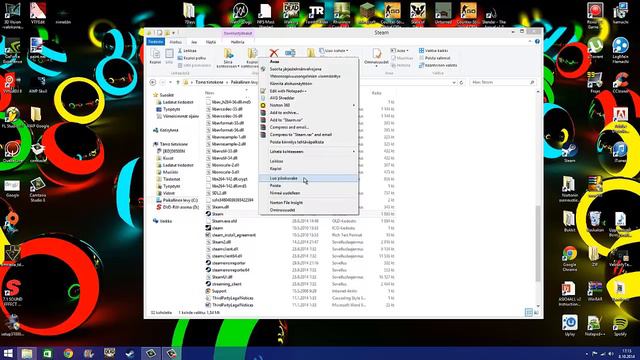Screen dimensions: 640x360
Task: Open recent locations dropdown near Back button
Action: click(170, 82)
